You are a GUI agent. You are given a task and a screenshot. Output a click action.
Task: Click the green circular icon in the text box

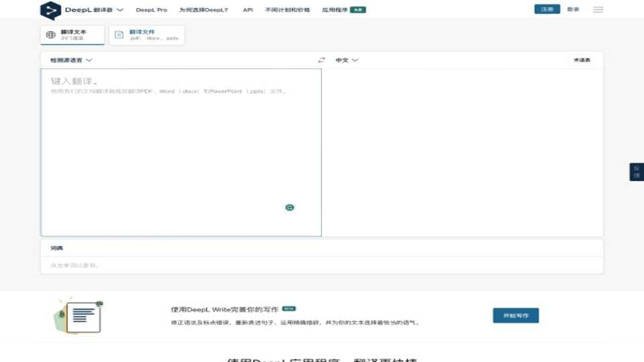[290, 208]
